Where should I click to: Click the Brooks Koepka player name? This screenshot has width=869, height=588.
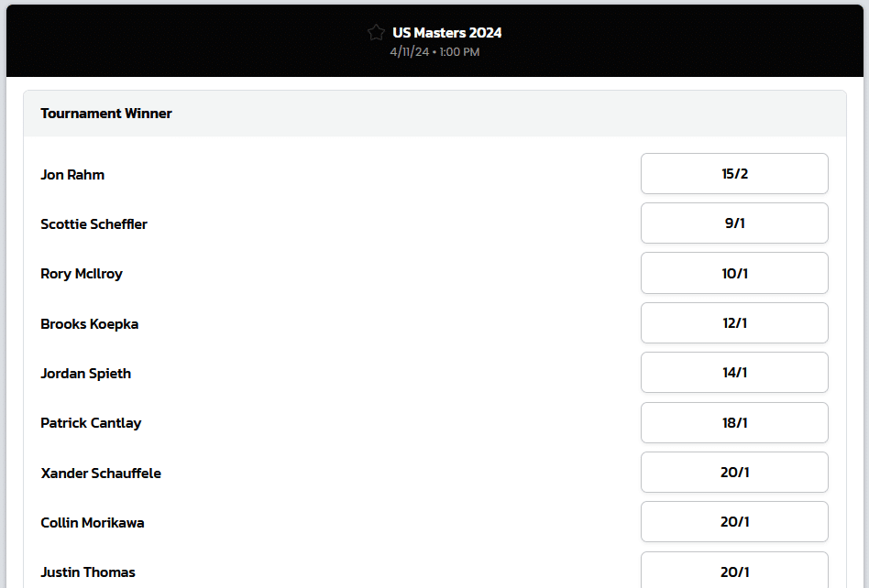(89, 324)
